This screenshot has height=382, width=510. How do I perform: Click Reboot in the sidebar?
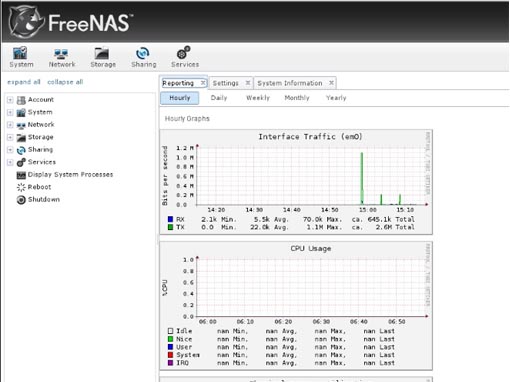tap(39, 187)
